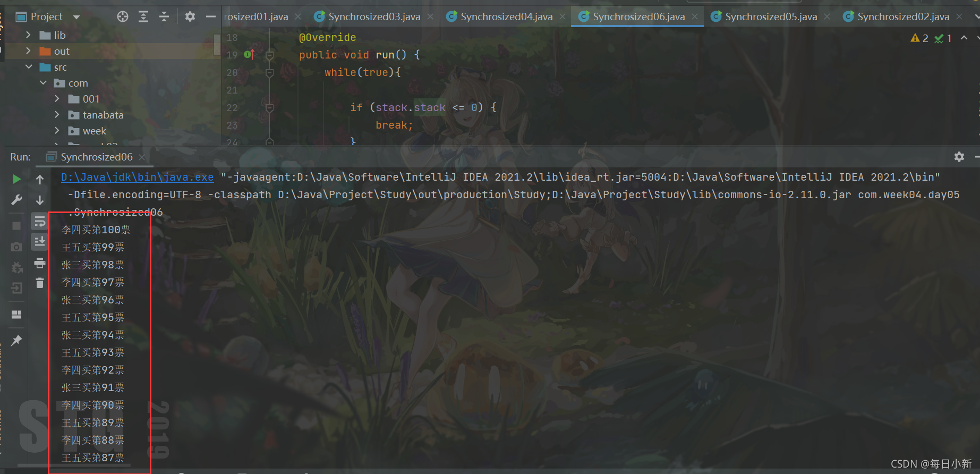Viewport: 980px width, 474px height.
Task: Expand the week package
Action: pos(57,131)
